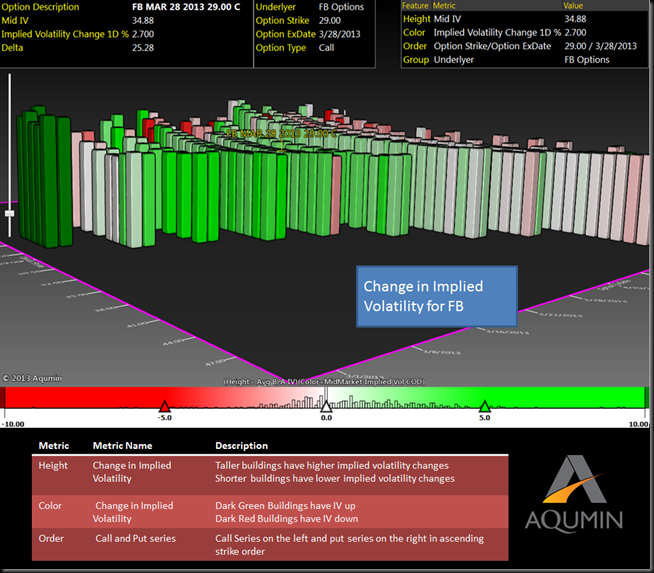Click the Underlyer value FB Options
This screenshot has height=573, width=654.
[x=341, y=7]
